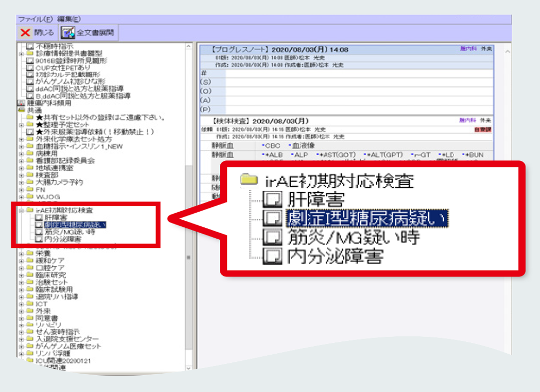Expand the 地域連携室 folder
Viewport: 540px width, 392px height.
pyautogui.click(x=22, y=168)
